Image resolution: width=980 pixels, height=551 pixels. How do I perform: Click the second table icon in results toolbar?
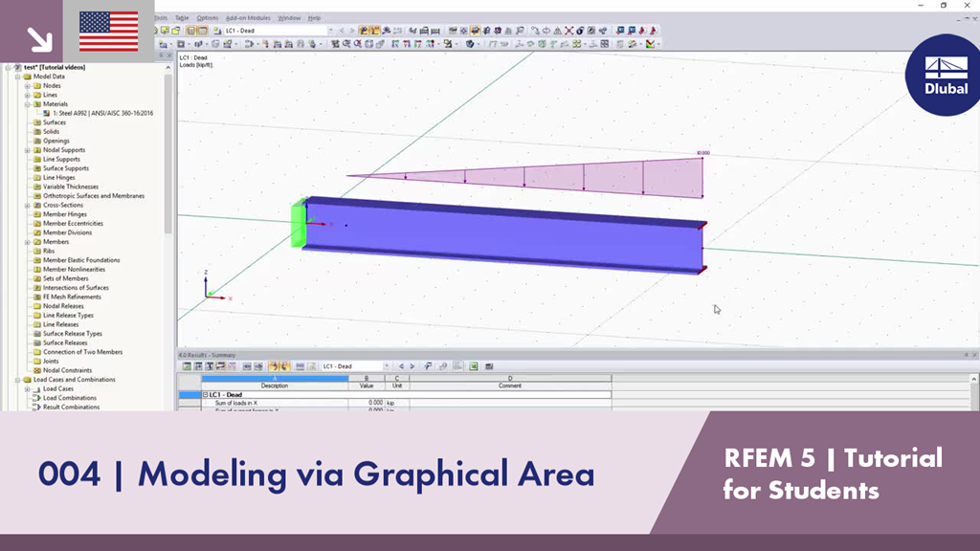coord(198,366)
